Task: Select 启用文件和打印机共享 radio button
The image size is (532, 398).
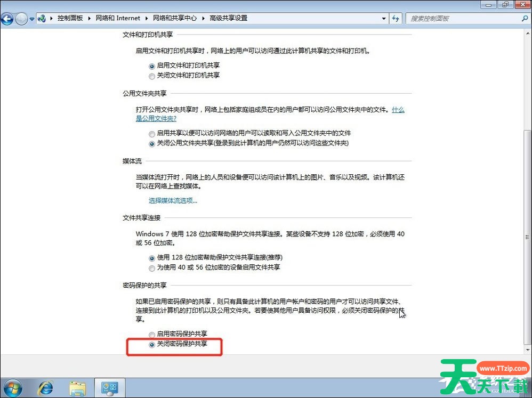Action: [x=152, y=66]
